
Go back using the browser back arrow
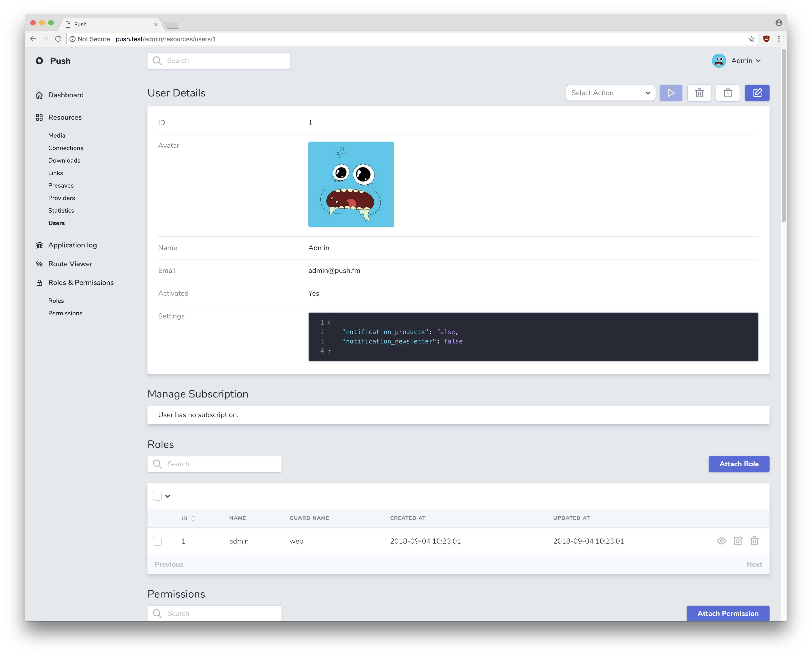(x=33, y=39)
